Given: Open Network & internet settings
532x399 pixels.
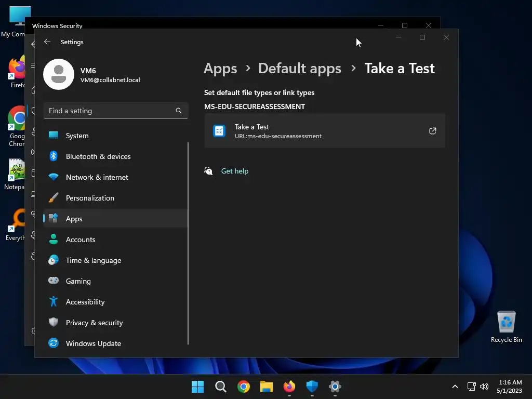Looking at the screenshot, I should tap(116, 177).
